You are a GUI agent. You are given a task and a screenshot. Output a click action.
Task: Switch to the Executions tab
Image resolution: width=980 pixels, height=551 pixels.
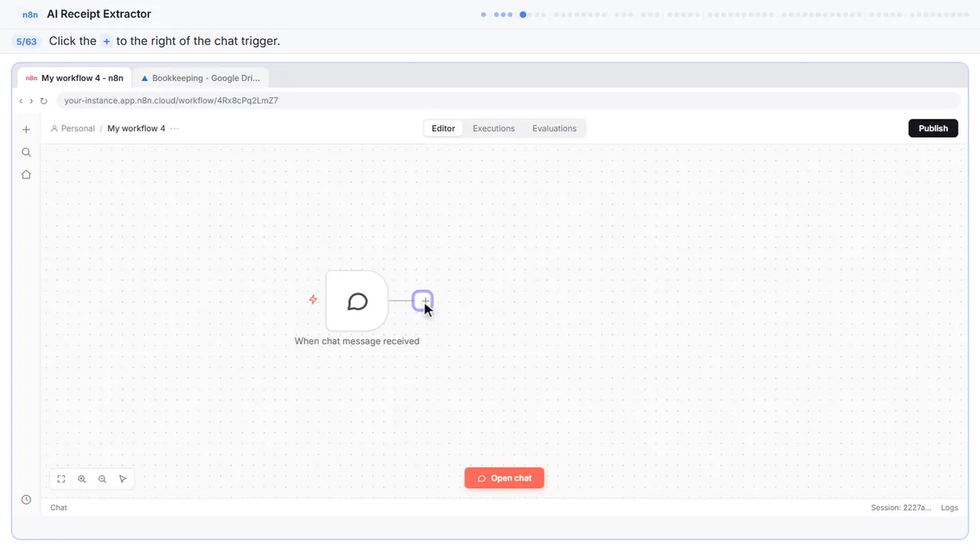tap(494, 129)
